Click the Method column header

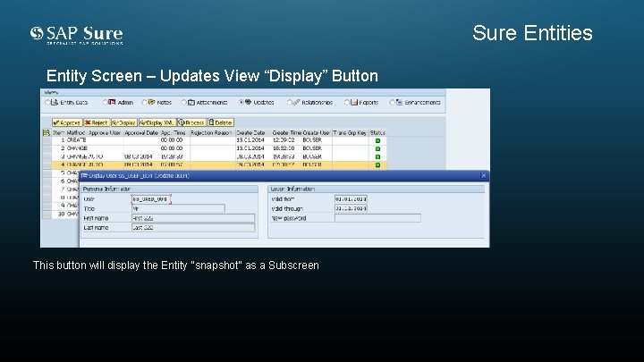pos(75,132)
